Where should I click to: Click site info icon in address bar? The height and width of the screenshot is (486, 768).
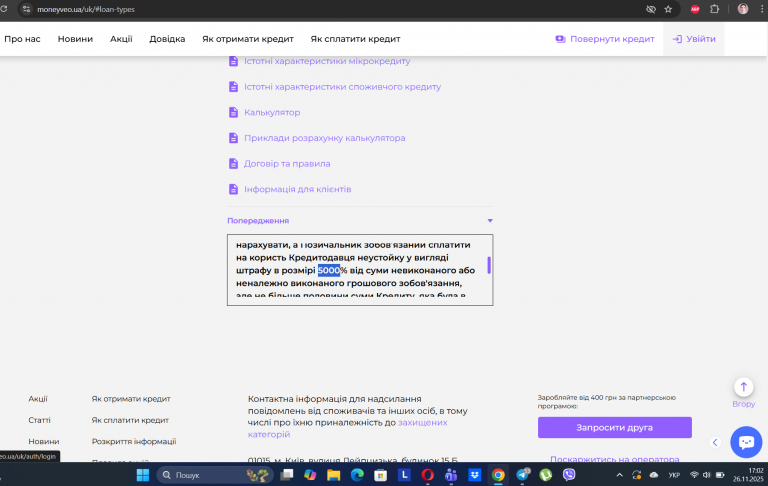click(26, 9)
